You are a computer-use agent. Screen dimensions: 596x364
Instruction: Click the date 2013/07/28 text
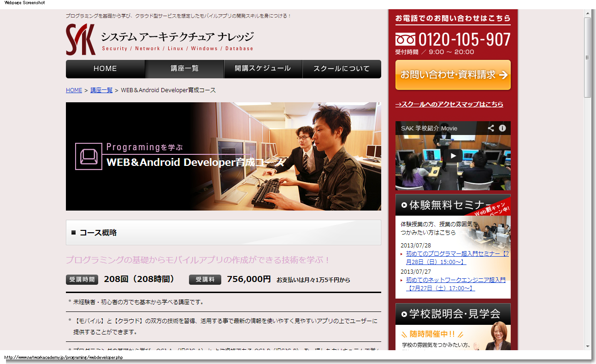(416, 246)
